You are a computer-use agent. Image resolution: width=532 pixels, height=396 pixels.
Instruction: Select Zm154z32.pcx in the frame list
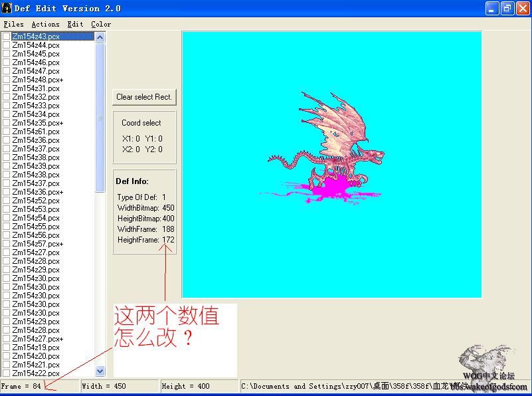[36, 97]
